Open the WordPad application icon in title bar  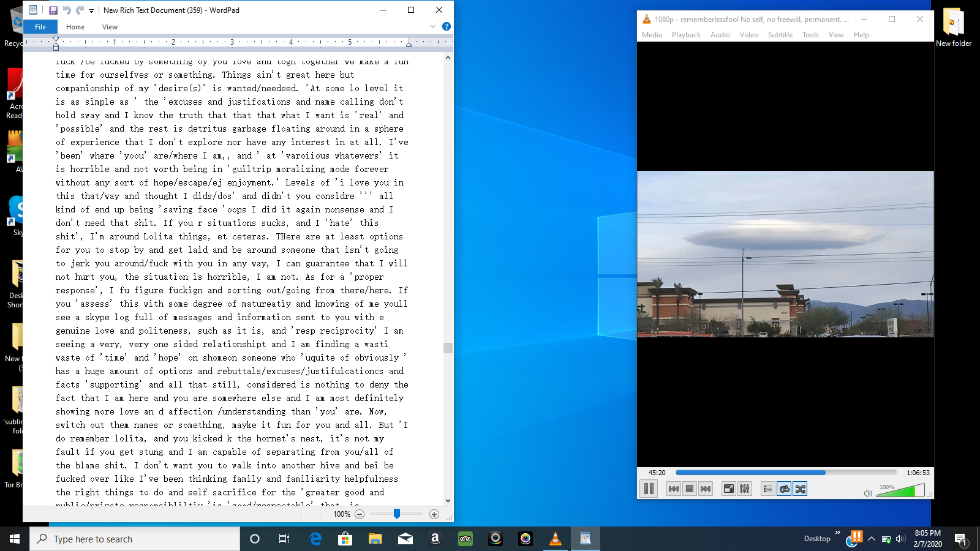coord(33,10)
